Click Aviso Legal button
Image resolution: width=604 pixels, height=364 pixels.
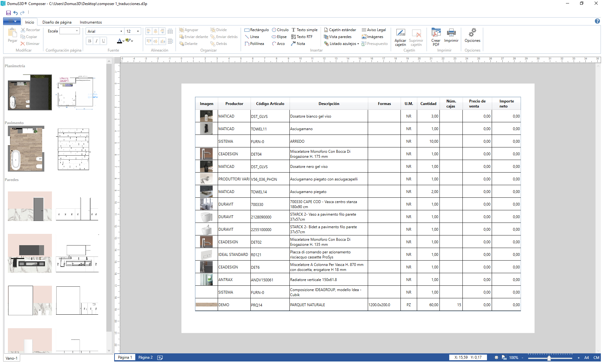[374, 30]
